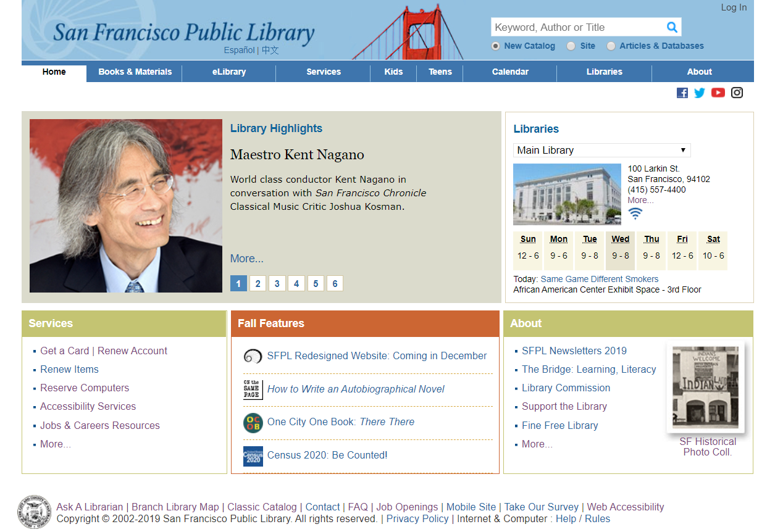This screenshot has width=775, height=532.
Task: Click More... under the Main Library phone number
Action: [x=640, y=200]
